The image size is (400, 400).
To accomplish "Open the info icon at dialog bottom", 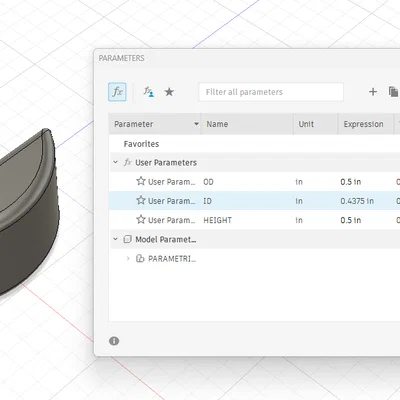I will click(114, 341).
